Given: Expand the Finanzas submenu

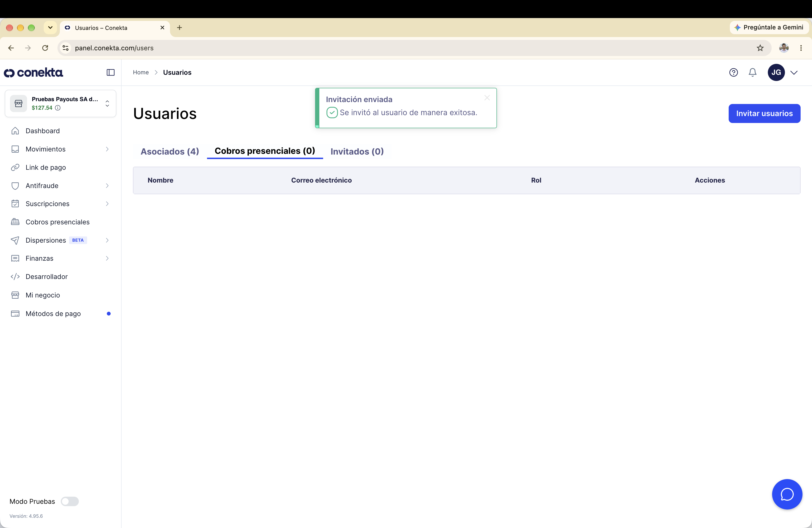Looking at the screenshot, I should pos(107,258).
